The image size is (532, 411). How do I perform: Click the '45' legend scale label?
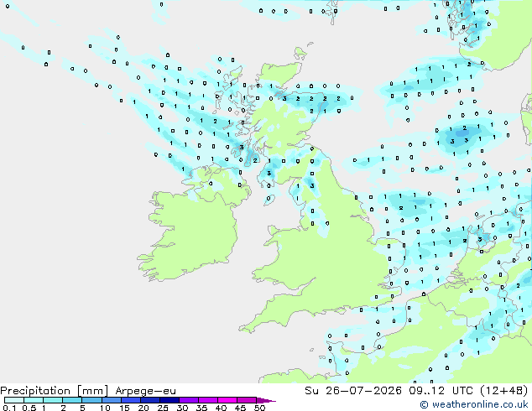(x=240, y=408)
